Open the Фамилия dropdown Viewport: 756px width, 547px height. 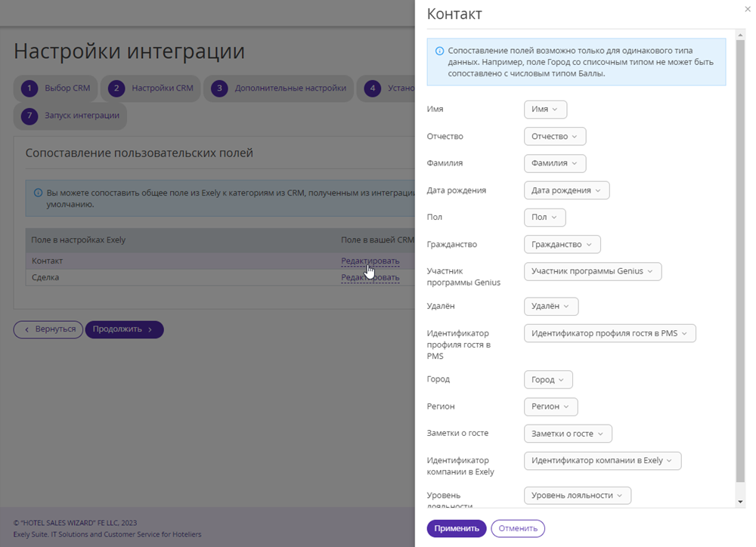pyautogui.click(x=555, y=163)
